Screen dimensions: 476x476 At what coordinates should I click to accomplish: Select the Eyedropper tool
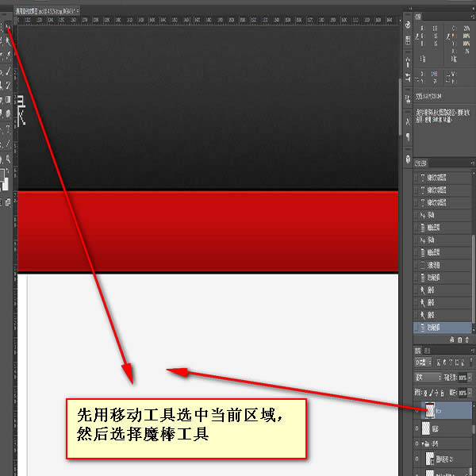coord(8,56)
